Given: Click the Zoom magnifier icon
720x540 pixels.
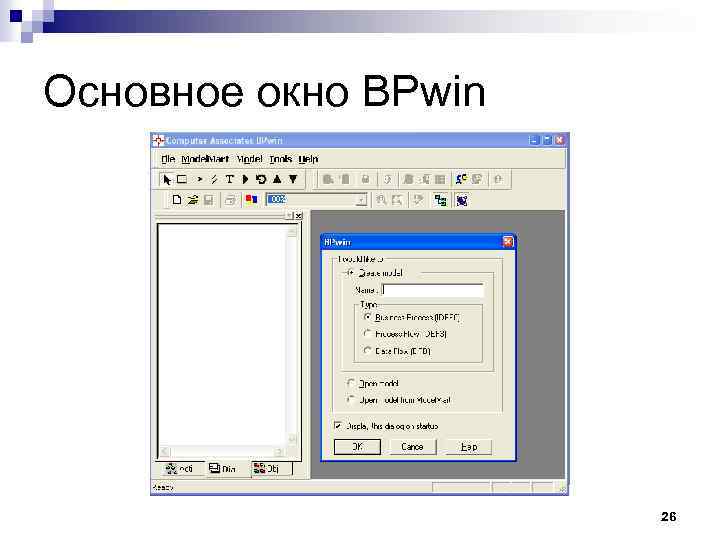Looking at the screenshot, I should click(381, 200).
